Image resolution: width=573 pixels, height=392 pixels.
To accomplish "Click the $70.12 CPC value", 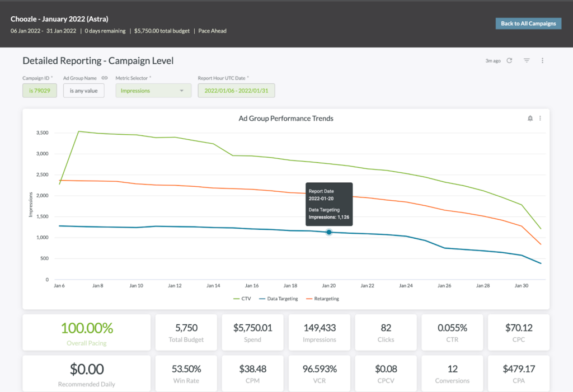I will pos(519,328).
